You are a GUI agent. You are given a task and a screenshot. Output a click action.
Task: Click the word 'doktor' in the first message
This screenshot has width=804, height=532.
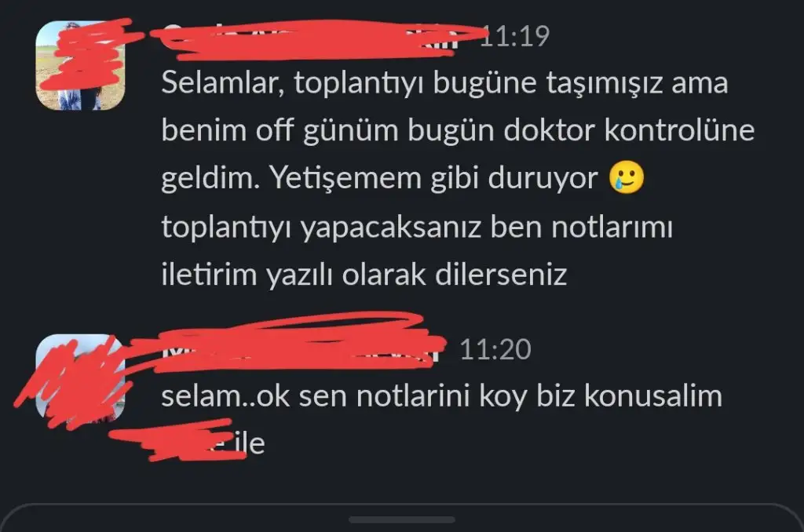pos(549,130)
